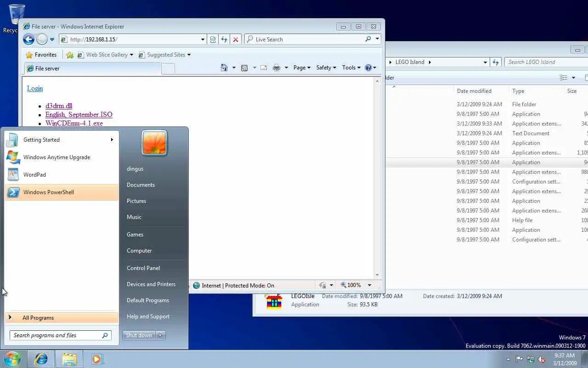Viewport: 588px width, 368px height.
Task: Open the zoom level dropdown arrow
Action: click(x=369, y=285)
